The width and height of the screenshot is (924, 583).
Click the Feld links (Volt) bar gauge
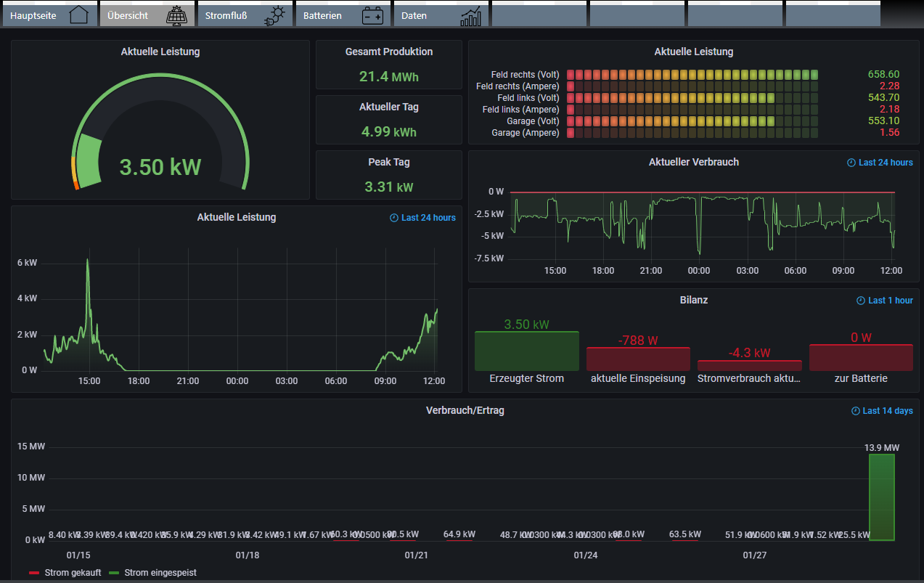tap(692, 97)
